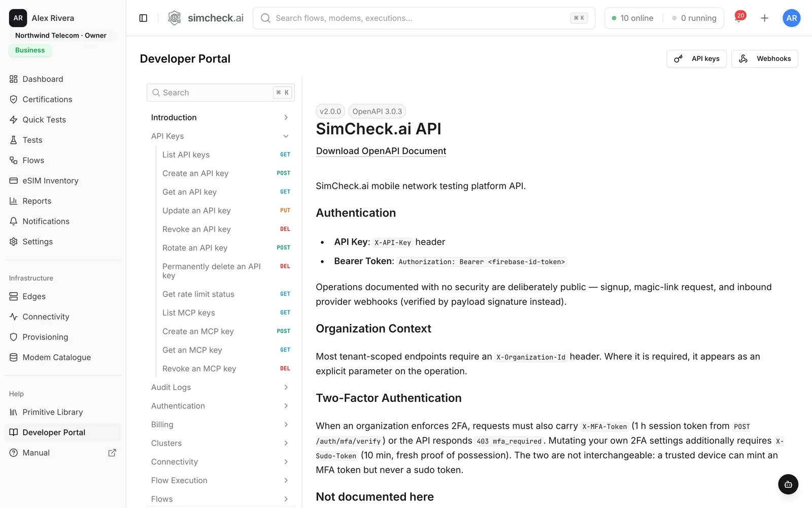Image resolution: width=812 pixels, height=508 pixels.
Task: Open the notifications bell with 20 badge
Action: 739,18
